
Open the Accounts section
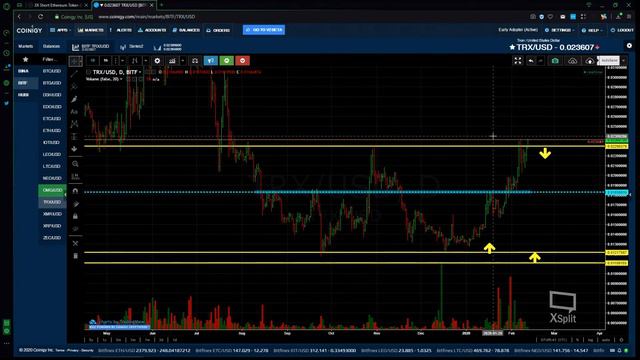[152, 30]
